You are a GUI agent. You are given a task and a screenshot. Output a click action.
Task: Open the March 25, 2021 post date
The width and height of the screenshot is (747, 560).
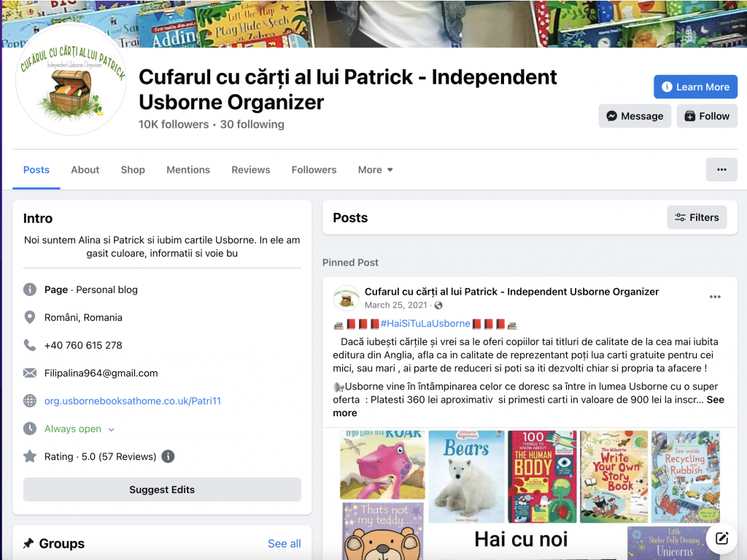(396, 306)
